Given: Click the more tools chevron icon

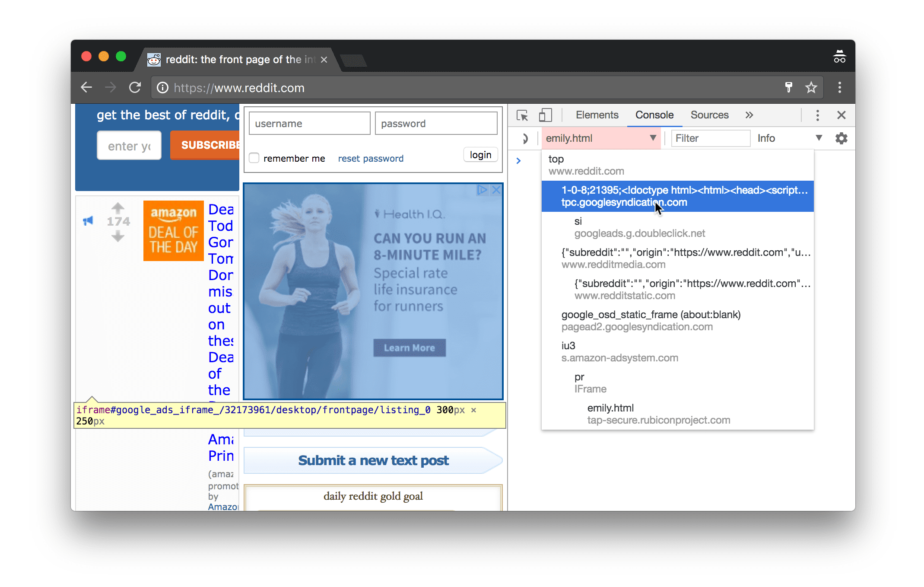Looking at the screenshot, I should [x=749, y=115].
